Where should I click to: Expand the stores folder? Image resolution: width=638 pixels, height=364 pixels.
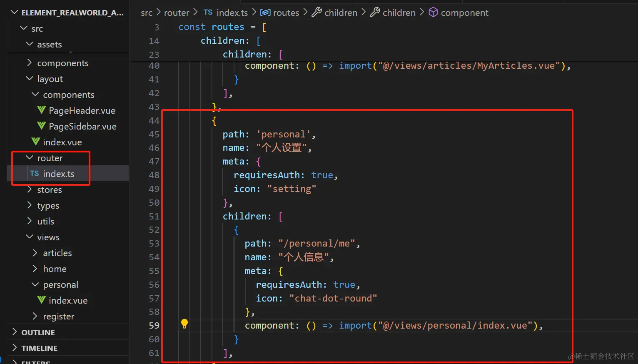click(30, 189)
